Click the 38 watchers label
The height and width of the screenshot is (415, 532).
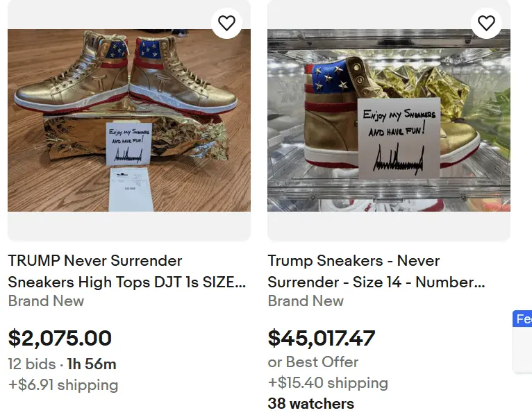[310, 403]
